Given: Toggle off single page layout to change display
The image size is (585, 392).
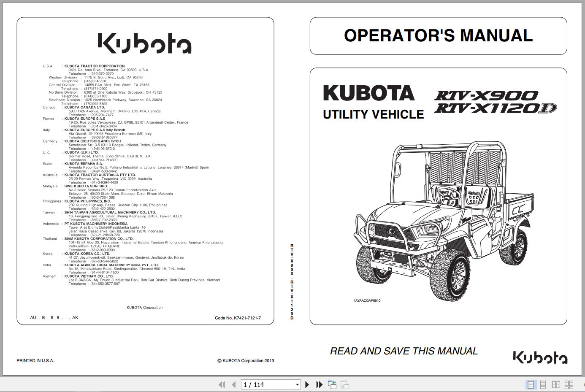Looking at the screenshot, I should pyautogui.click(x=531, y=384).
